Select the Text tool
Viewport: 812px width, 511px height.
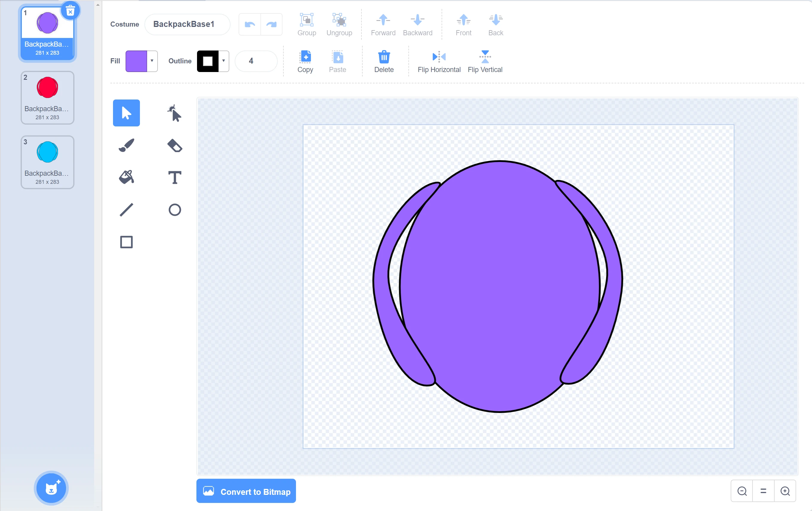point(174,178)
